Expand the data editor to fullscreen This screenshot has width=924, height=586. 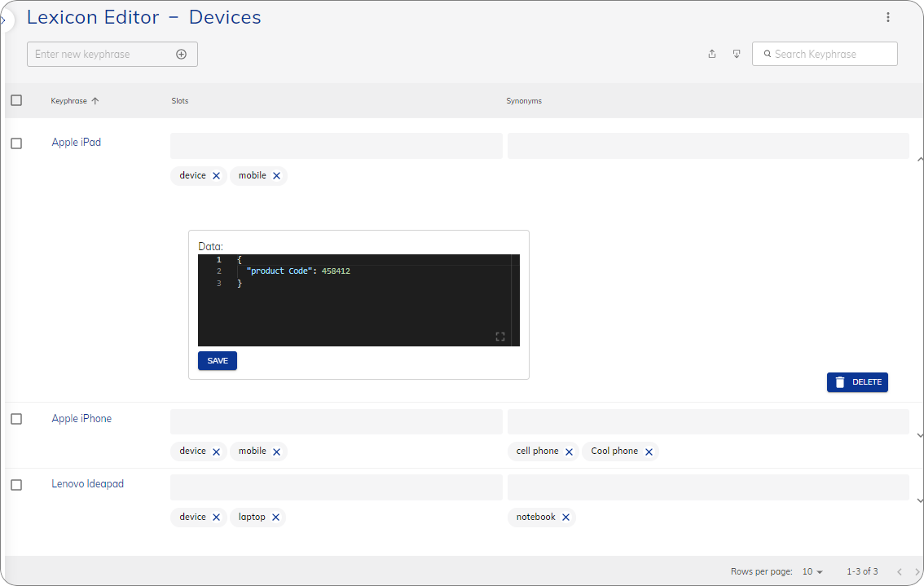pyautogui.click(x=500, y=337)
